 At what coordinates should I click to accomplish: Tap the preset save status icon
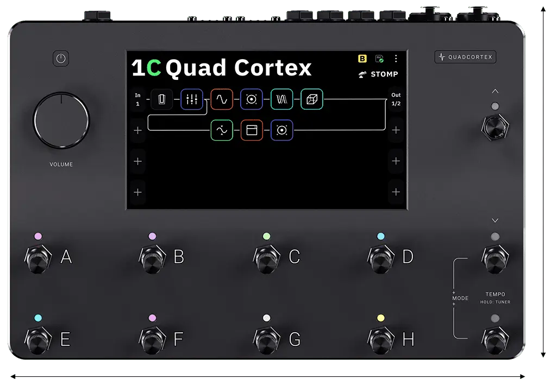[379, 59]
